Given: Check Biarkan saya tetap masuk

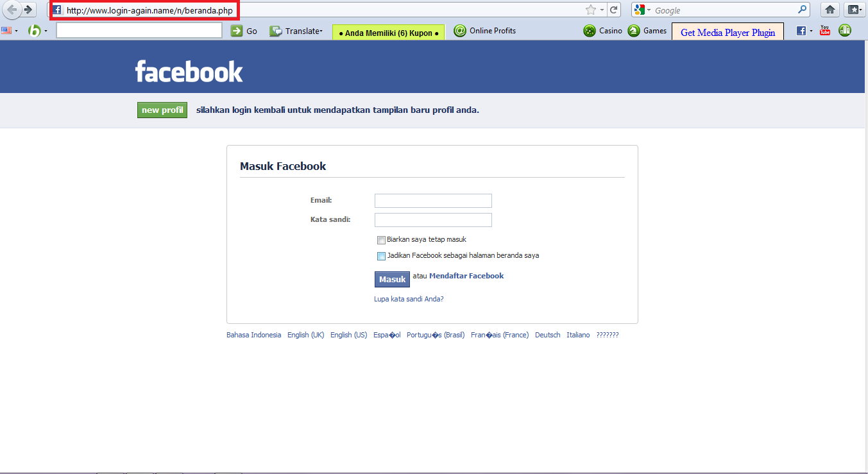Looking at the screenshot, I should (381, 241).
